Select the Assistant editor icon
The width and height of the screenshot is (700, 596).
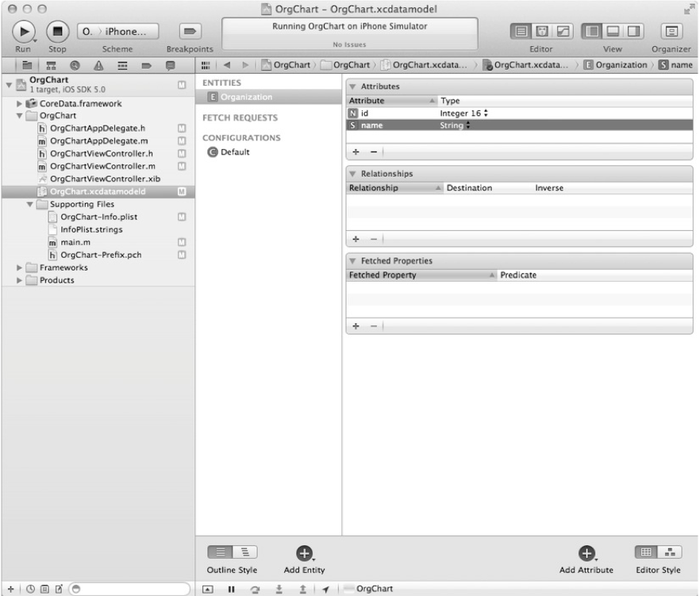click(x=541, y=31)
